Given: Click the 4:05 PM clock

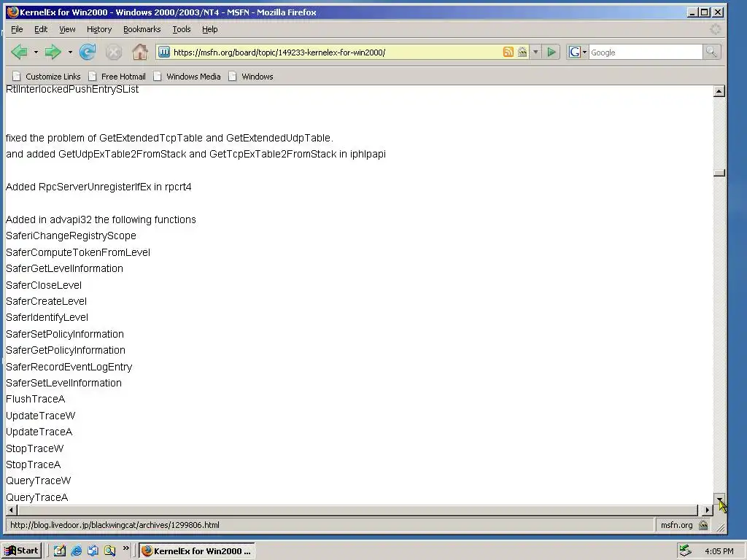Looking at the screenshot, I should (719, 551).
